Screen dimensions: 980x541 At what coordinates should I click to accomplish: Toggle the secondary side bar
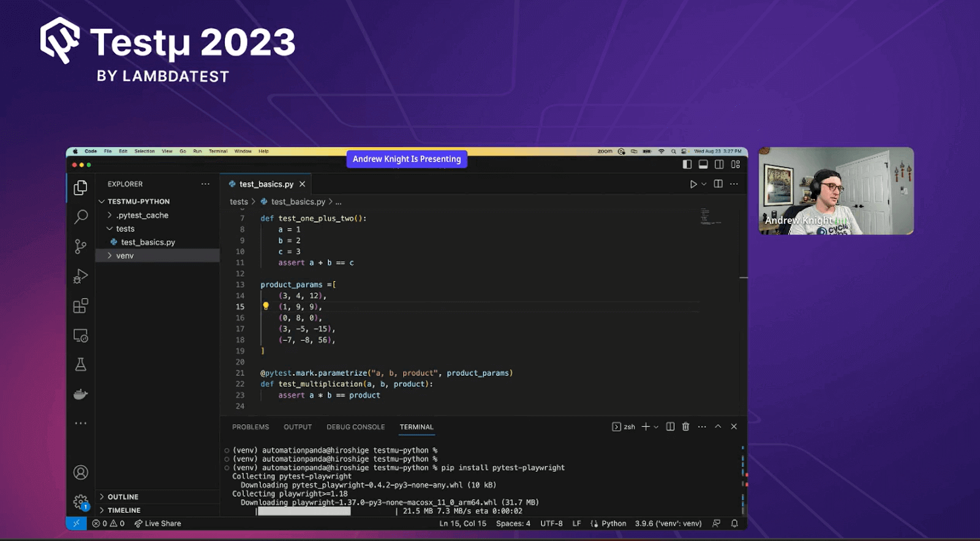pos(719,164)
